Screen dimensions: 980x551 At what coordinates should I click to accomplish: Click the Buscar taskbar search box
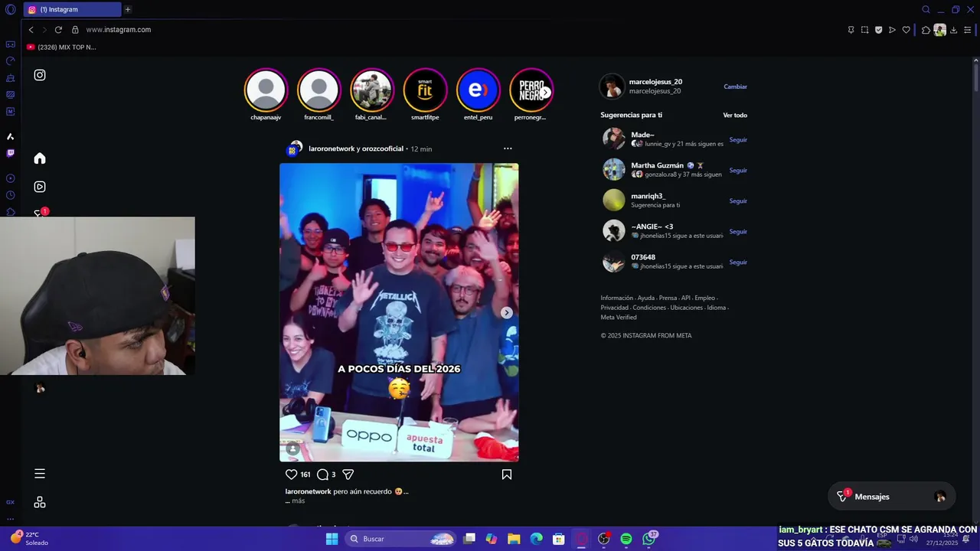401,539
